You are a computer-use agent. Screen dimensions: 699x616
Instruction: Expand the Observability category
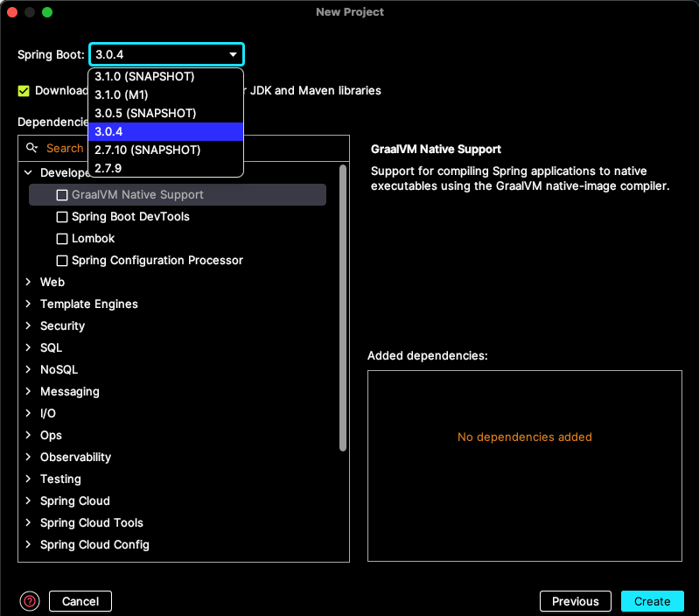pyautogui.click(x=28, y=457)
